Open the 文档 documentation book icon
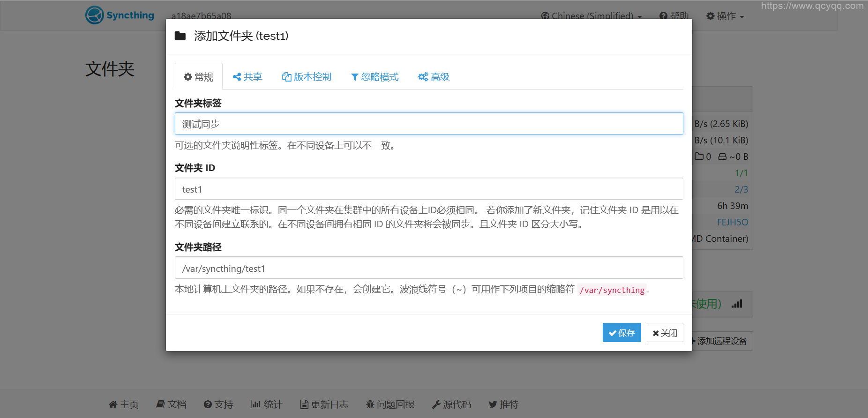 160,404
